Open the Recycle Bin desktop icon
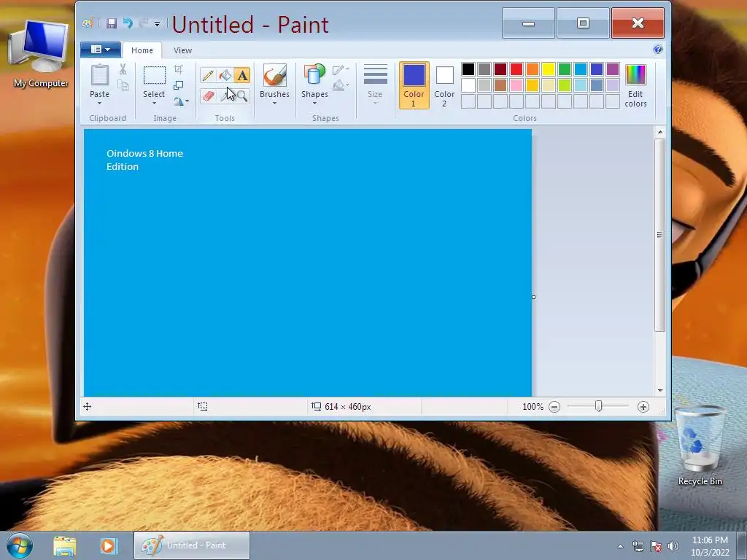 (700, 446)
